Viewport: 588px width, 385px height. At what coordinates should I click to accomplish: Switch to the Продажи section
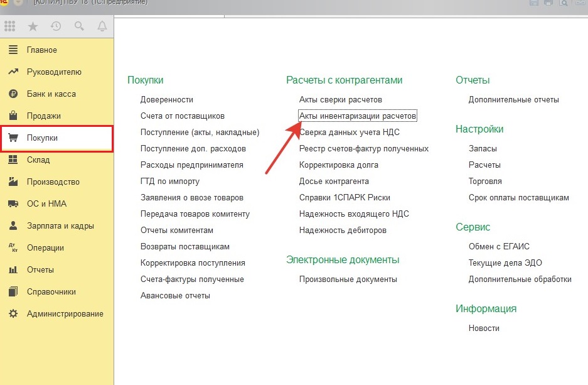pyautogui.click(x=43, y=116)
